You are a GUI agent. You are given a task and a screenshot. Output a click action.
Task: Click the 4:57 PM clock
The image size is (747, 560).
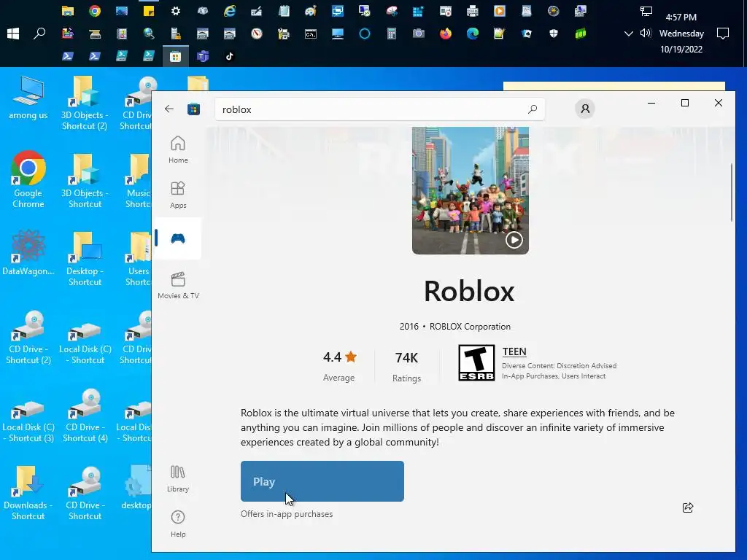point(681,17)
